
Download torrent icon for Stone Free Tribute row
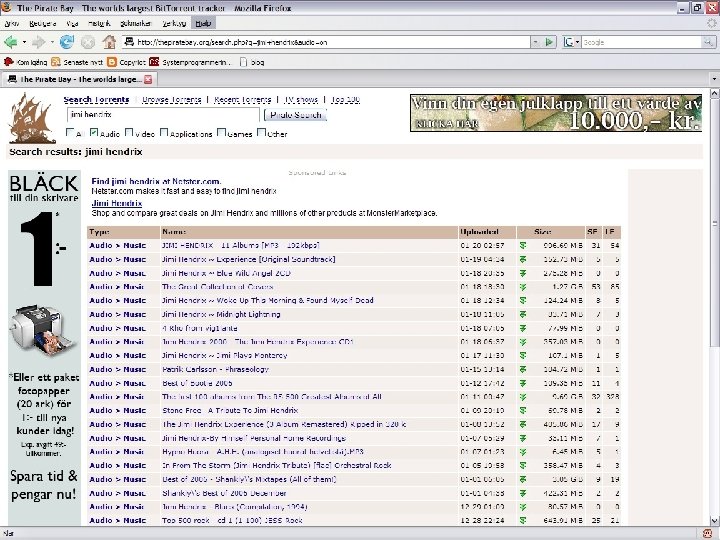(x=523, y=411)
